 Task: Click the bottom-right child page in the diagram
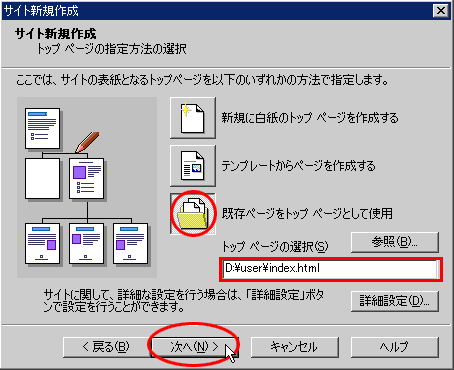point(130,244)
